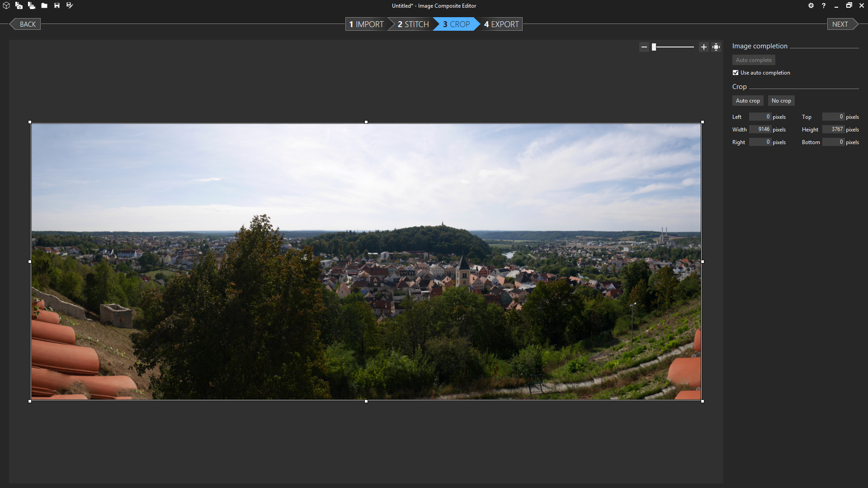
Task: Adjust the zoom level slider
Action: [x=673, y=47]
